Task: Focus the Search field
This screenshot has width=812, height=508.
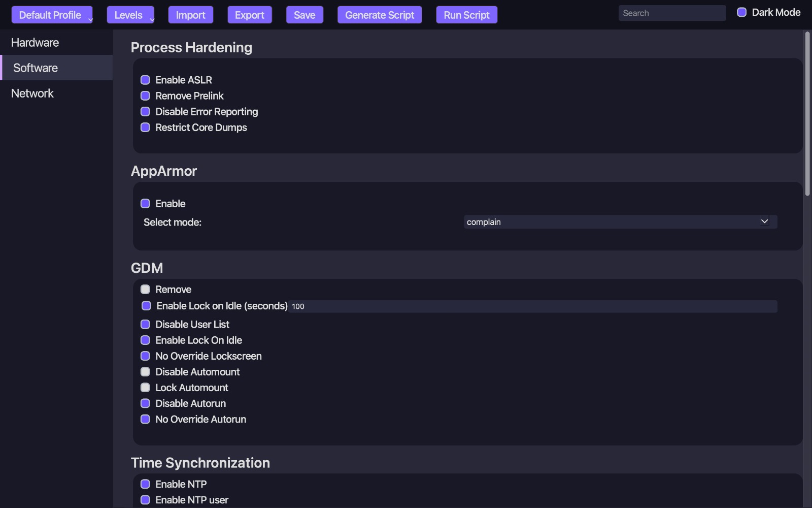Action: pos(672,13)
